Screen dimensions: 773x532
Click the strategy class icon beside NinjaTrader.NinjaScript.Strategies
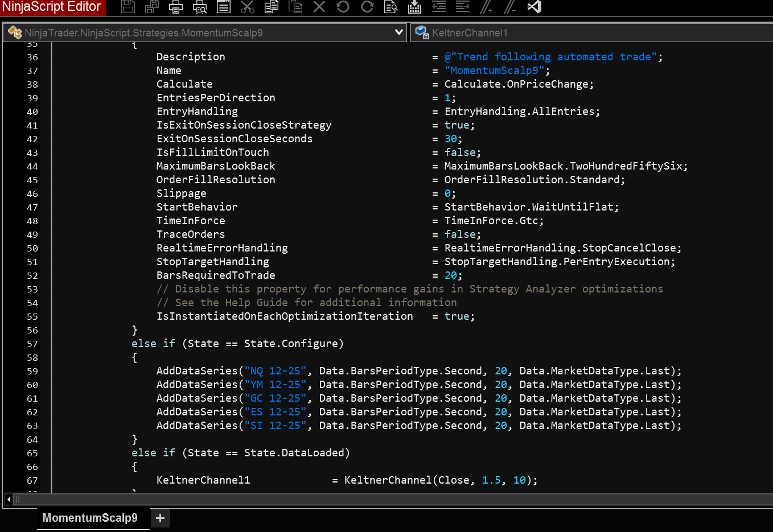(x=15, y=32)
